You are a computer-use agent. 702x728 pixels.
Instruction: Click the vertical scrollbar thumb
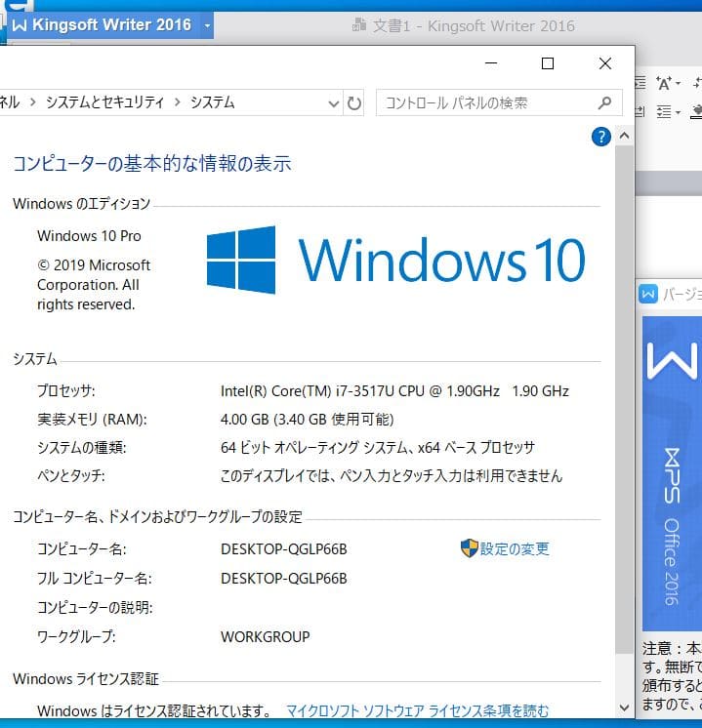[625, 390]
